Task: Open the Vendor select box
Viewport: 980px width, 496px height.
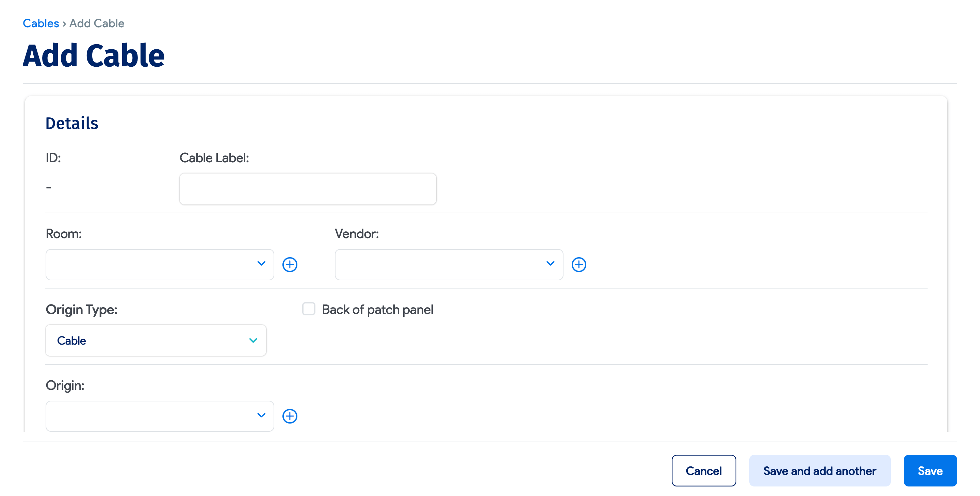Action: tap(441, 264)
